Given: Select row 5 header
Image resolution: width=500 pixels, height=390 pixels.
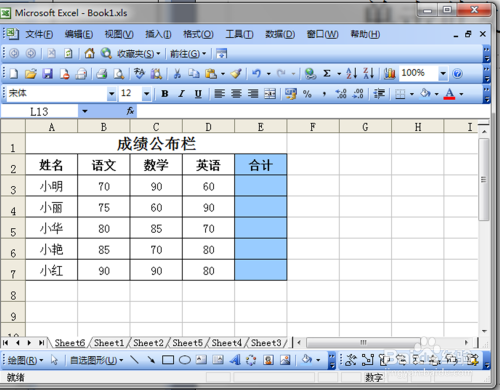Looking at the screenshot, I should 13,228.
